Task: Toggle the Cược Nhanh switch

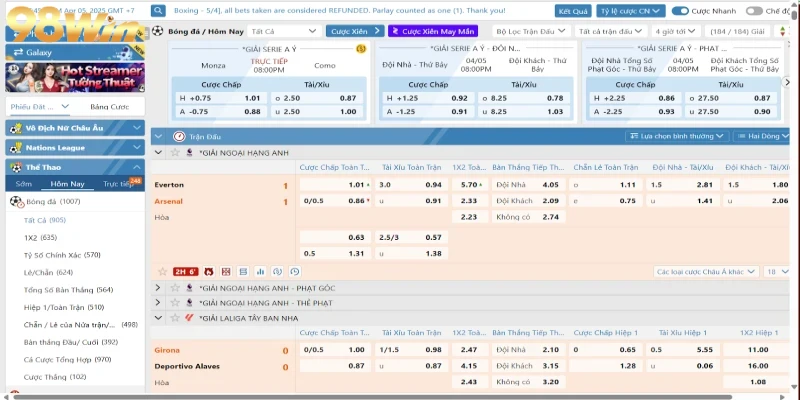Action: 680,11
